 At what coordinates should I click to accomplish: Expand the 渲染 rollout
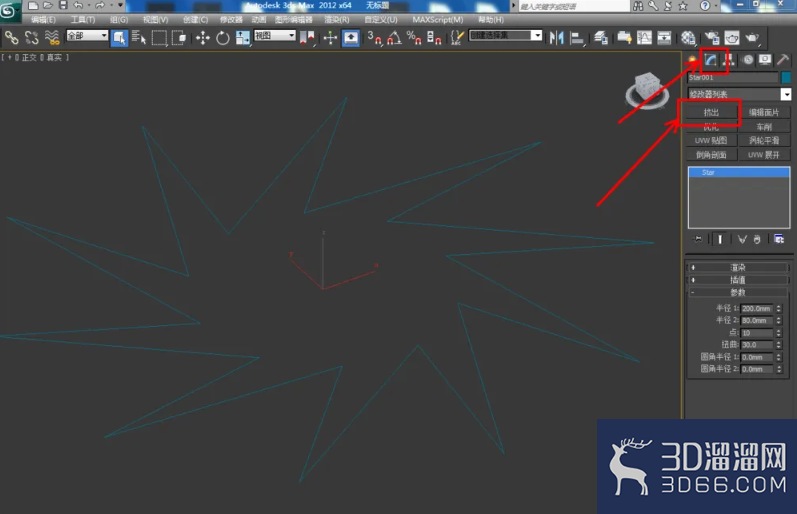click(x=738, y=267)
